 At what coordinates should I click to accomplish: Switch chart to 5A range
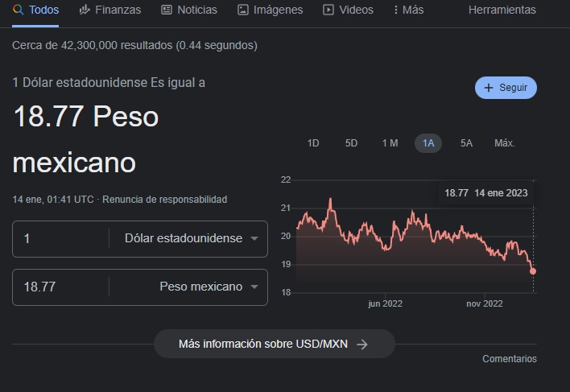point(466,143)
